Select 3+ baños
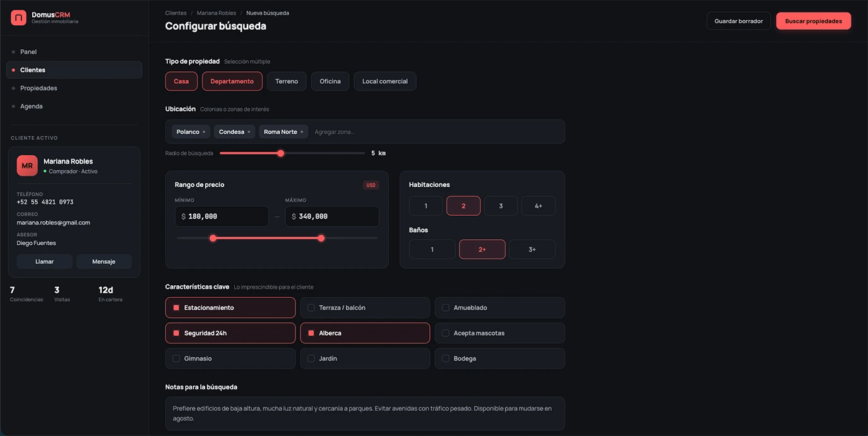This screenshot has width=868, height=436. 532,249
